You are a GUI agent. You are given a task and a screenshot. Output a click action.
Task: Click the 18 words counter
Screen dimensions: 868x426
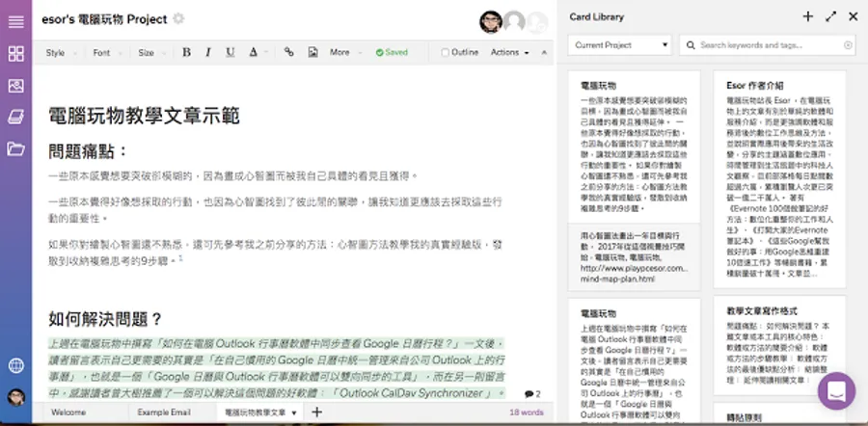tap(527, 413)
